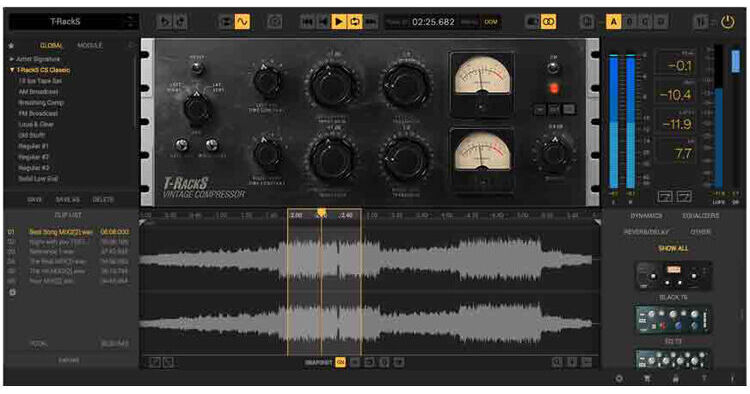Toggle the SNAPSHOT ON button
750x394 pixels.
tap(341, 362)
